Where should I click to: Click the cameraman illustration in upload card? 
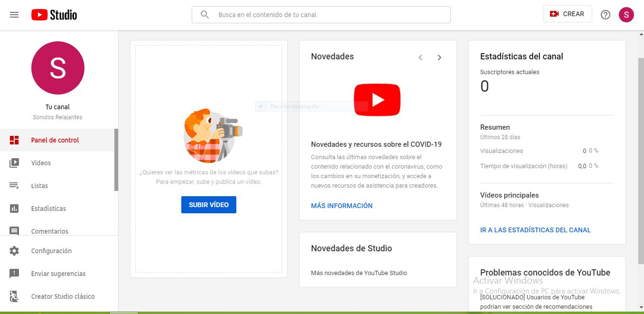(213, 136)
